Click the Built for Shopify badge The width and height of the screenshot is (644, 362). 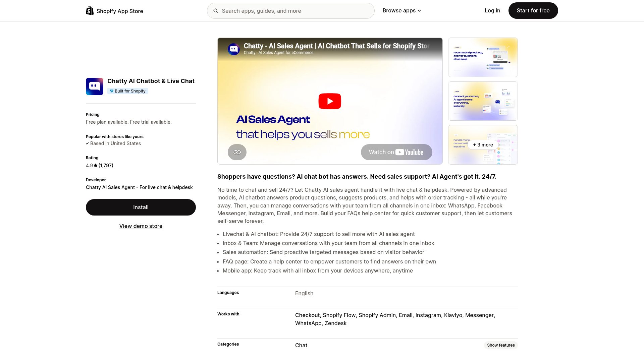click(x=128, y=91)
